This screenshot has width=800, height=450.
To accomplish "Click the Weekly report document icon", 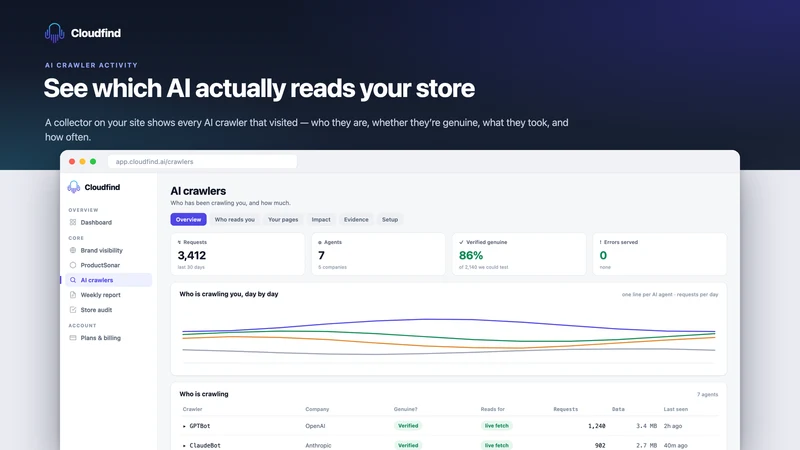I will (72, 295).
